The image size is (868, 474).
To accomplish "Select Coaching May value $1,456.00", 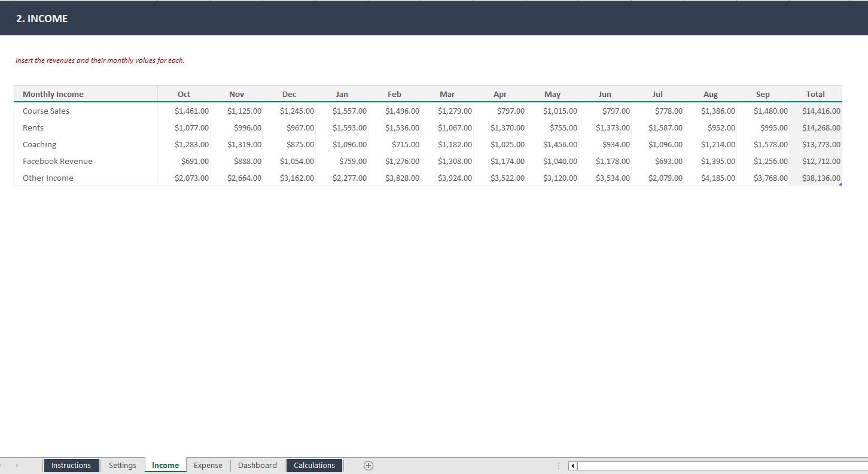I will pos(553,144).
